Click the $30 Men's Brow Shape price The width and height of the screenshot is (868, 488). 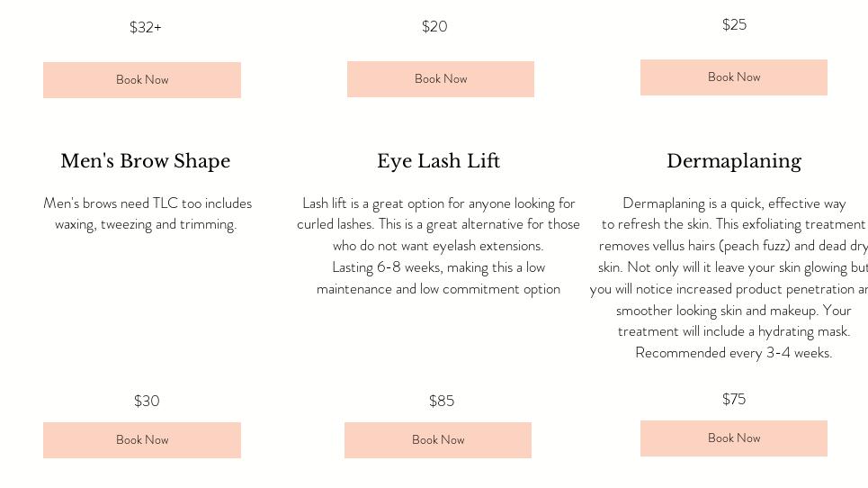coord(147,401)
